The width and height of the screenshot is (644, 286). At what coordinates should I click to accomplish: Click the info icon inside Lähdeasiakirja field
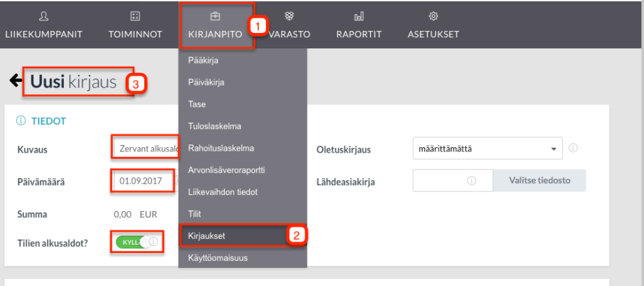click(472, 181)
